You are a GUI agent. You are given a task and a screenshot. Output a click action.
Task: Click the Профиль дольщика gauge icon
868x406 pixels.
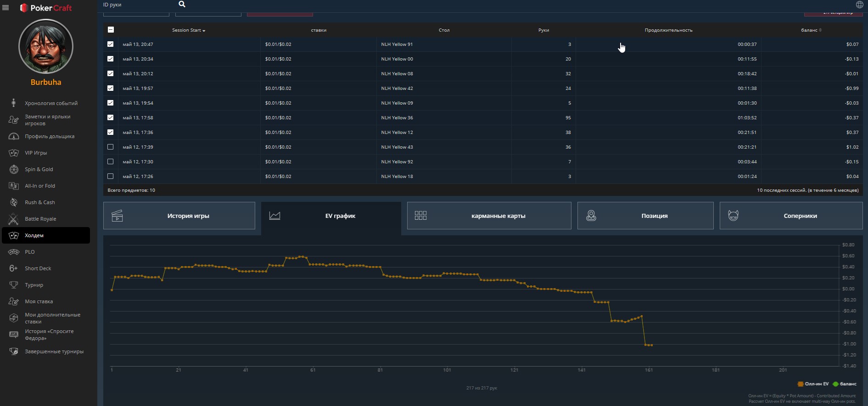14,136
